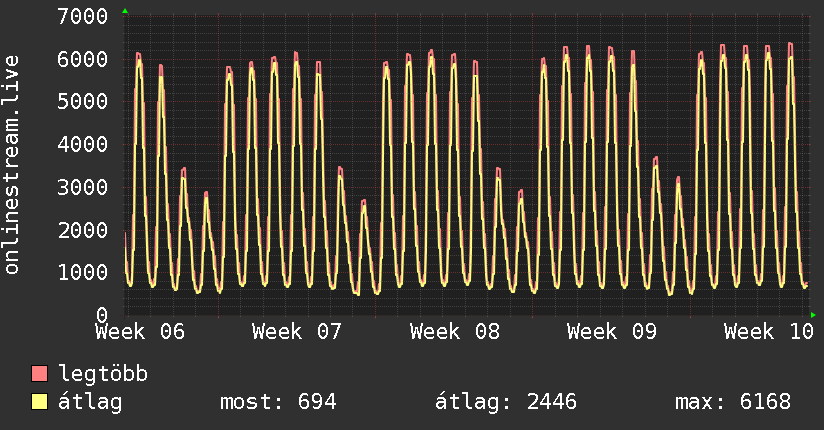824x430 pixels.
Task: Click the 0 y-axis label
Action: pyautogui.click(x=102, y=315)
